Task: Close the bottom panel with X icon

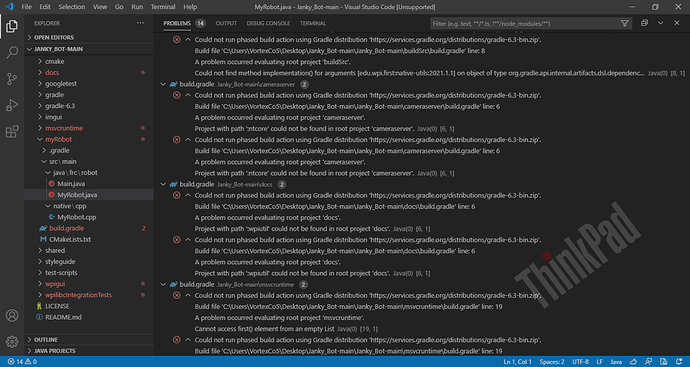Action: click(677, 23)
